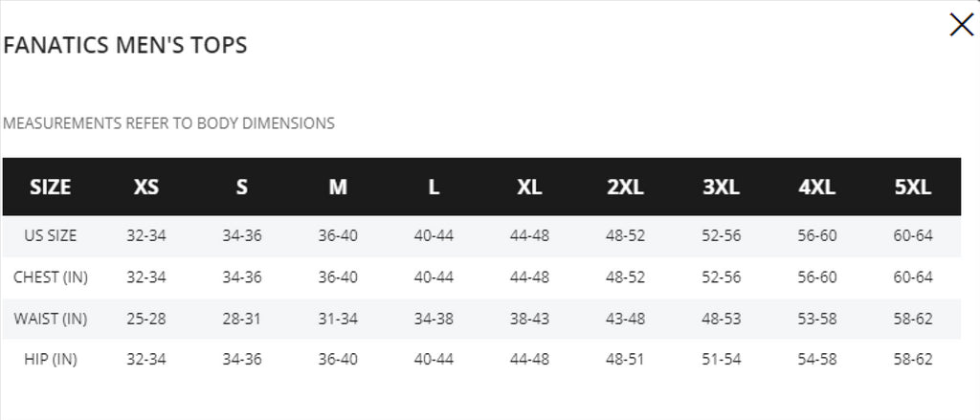Select the 2XL size column header

click(x=625, y=187)
